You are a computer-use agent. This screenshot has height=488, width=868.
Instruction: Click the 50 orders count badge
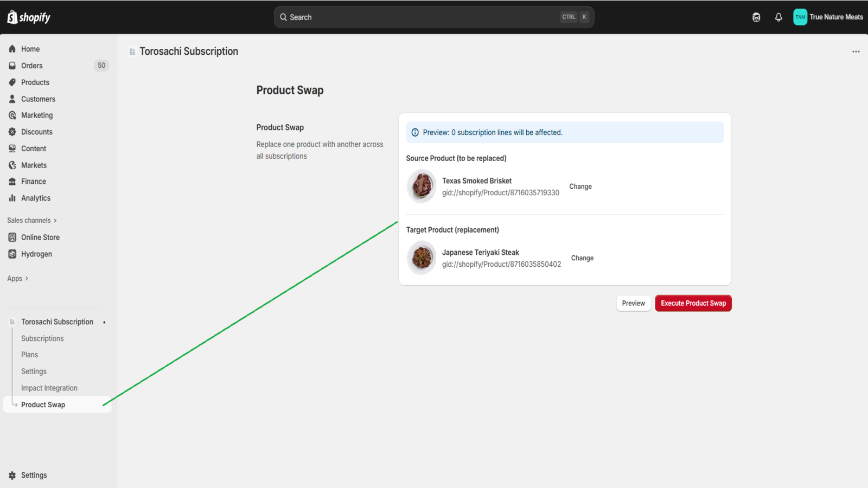click(101, 66)
